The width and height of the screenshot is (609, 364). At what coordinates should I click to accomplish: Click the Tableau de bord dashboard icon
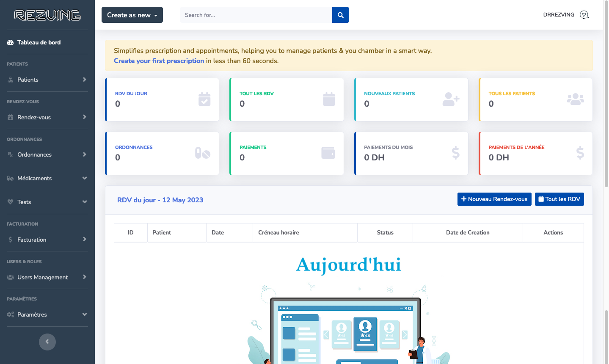point(10,42)
